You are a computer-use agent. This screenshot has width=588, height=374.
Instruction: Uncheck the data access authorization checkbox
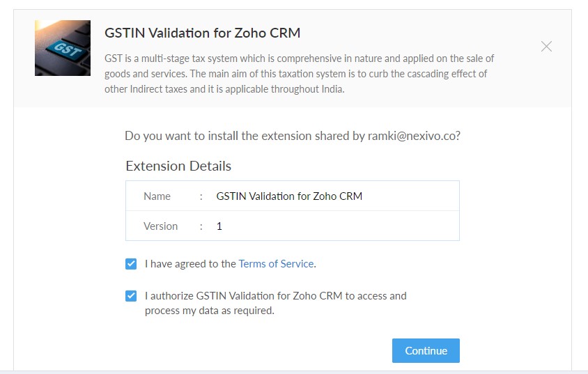(131, 296)
